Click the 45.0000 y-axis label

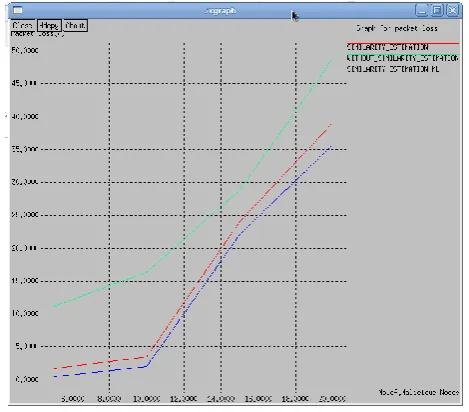click(24, 83)
